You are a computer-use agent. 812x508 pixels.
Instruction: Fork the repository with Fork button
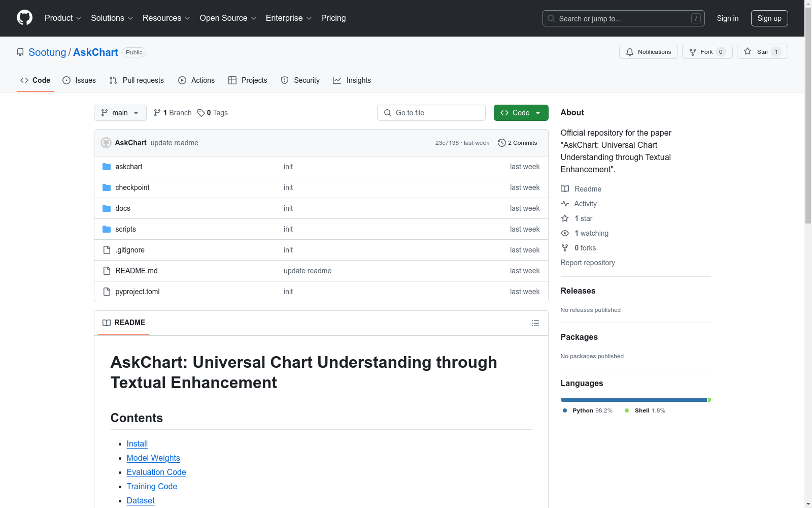point(707,52)
